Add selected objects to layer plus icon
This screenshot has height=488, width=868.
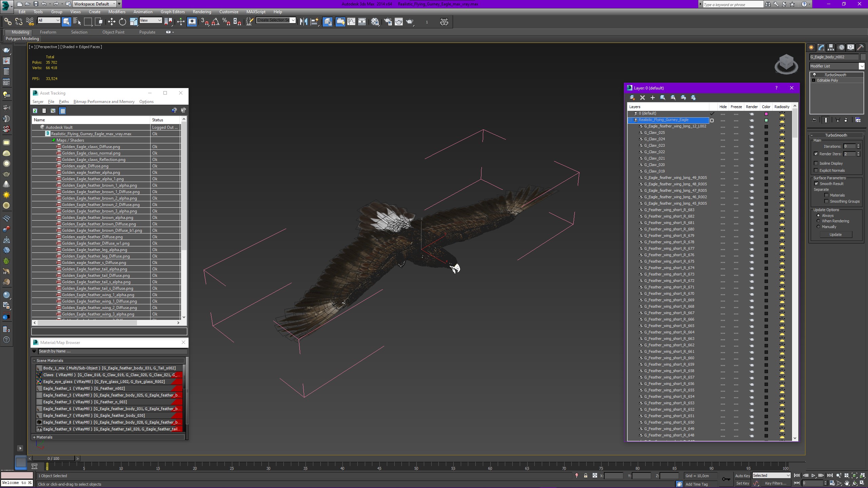(x=652, y=98)
